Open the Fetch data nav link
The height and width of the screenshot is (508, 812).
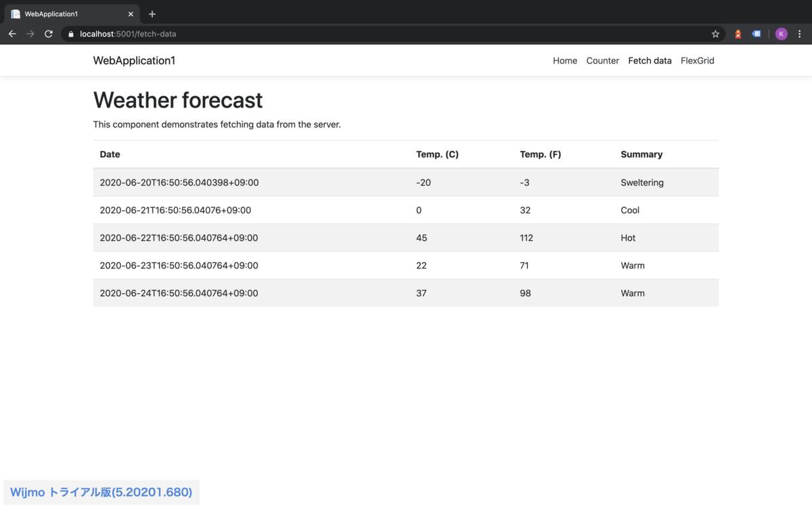click(x=650, y=60)
